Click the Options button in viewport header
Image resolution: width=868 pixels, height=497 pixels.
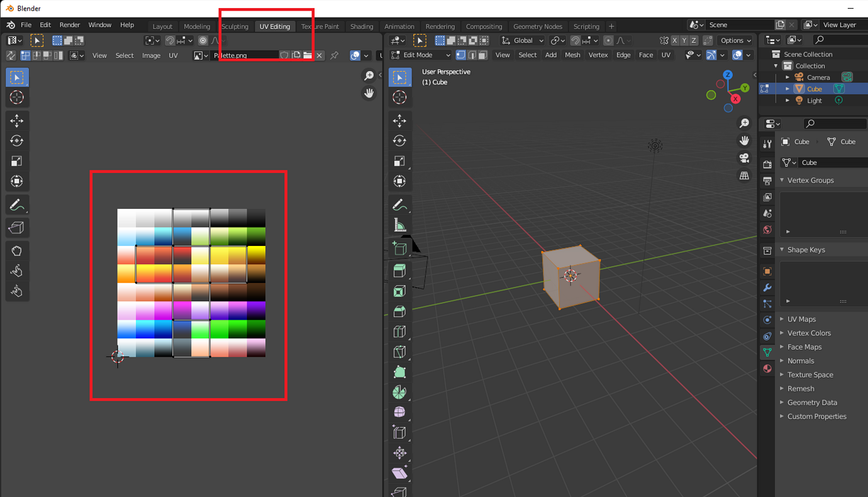[x=735, y=40]
